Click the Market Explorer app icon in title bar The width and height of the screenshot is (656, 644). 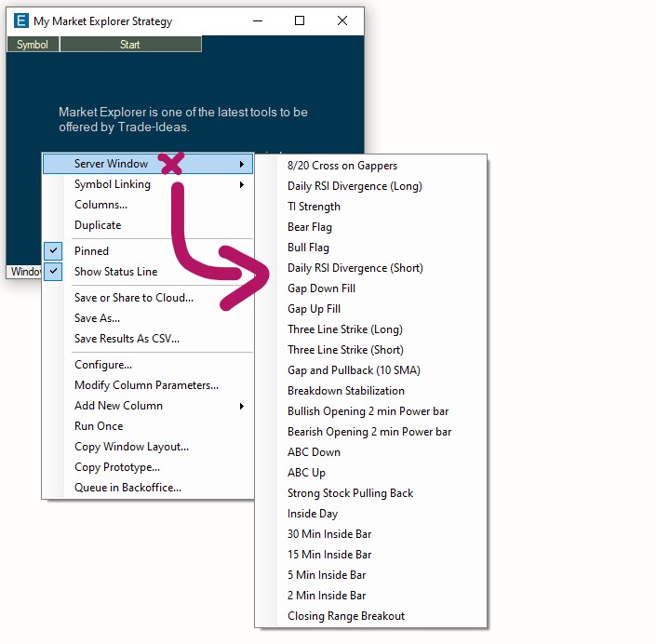(x=20, y=20)
